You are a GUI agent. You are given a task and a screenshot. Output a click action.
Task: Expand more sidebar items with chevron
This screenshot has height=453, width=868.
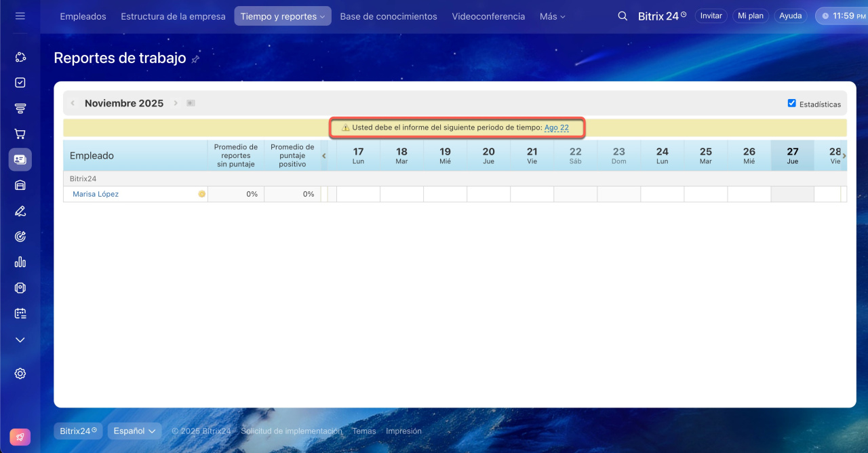click(20, 340)
